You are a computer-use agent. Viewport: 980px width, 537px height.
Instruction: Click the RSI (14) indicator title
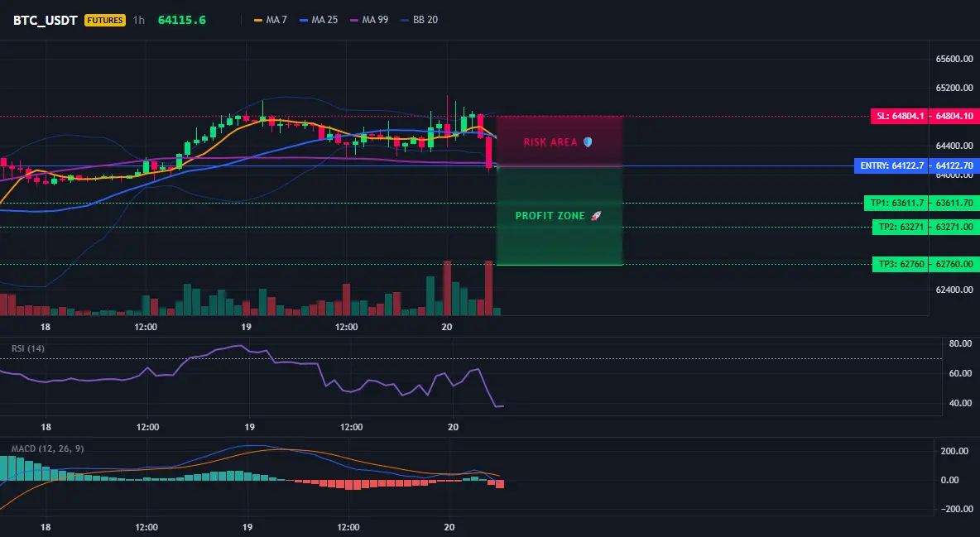(28, 348)
